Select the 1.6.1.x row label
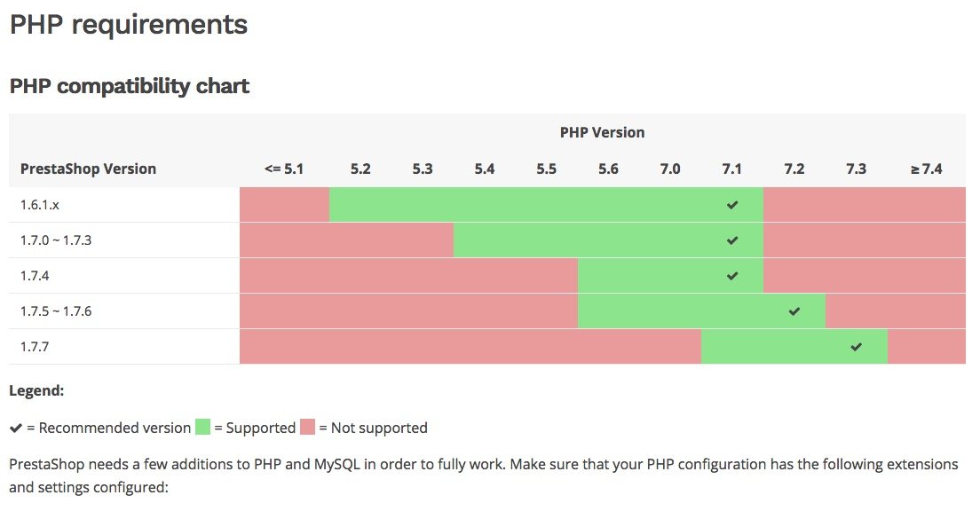The image size is (980, 511). point(39,205)
